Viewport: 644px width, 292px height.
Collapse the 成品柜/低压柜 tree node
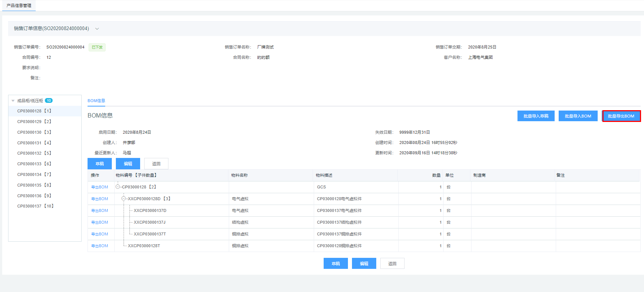tap(13, 101)
